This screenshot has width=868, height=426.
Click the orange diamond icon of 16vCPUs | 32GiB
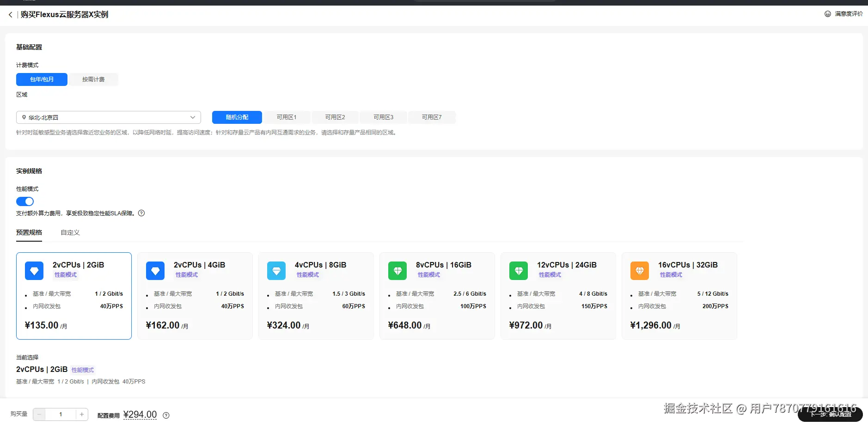pyautogui.click(x=640, y=271)
